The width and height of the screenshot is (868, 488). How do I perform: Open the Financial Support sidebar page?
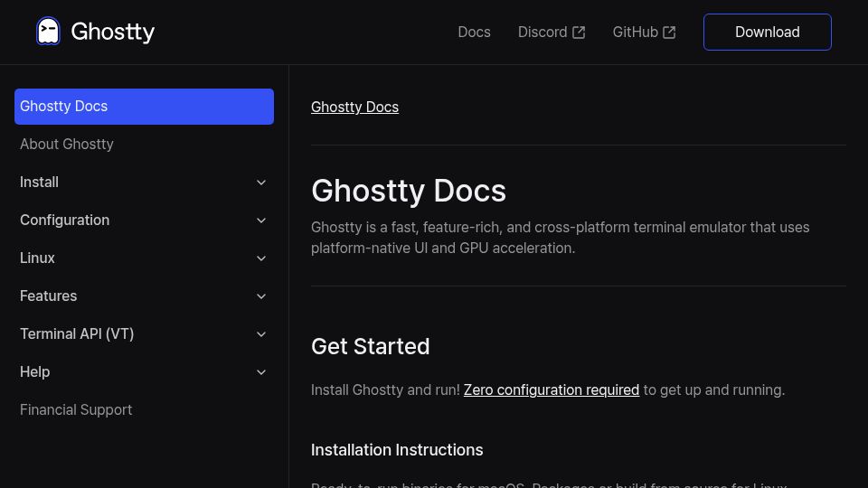(x=76, y=410)
